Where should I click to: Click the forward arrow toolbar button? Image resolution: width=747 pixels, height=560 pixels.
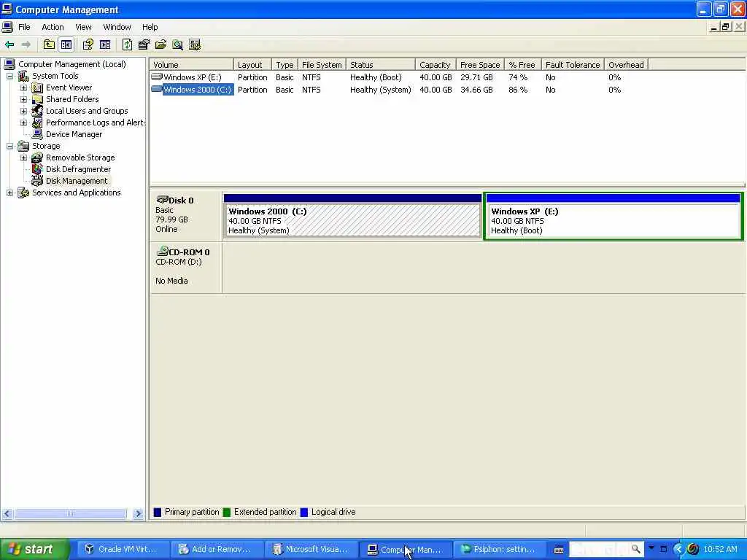pos(26,44)
